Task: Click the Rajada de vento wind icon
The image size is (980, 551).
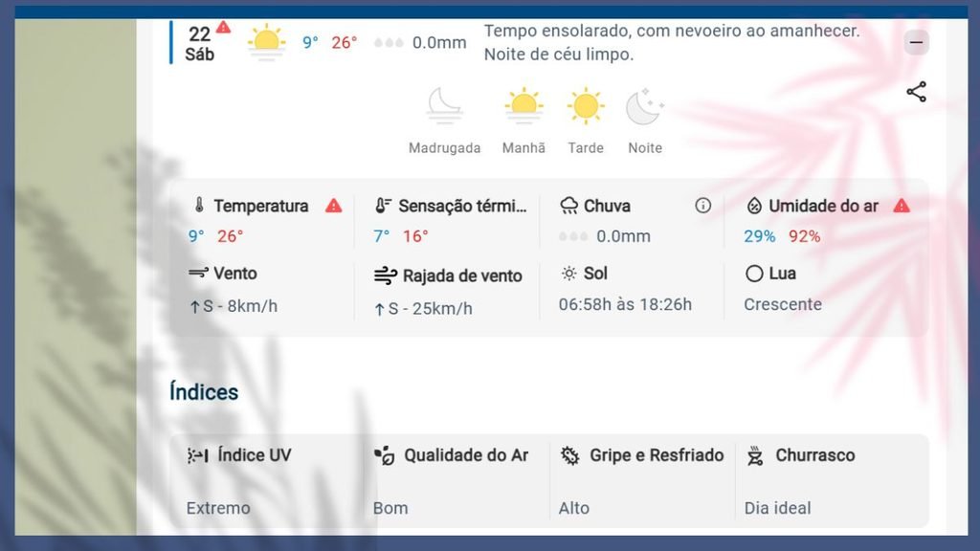Action: pos(385,275)
